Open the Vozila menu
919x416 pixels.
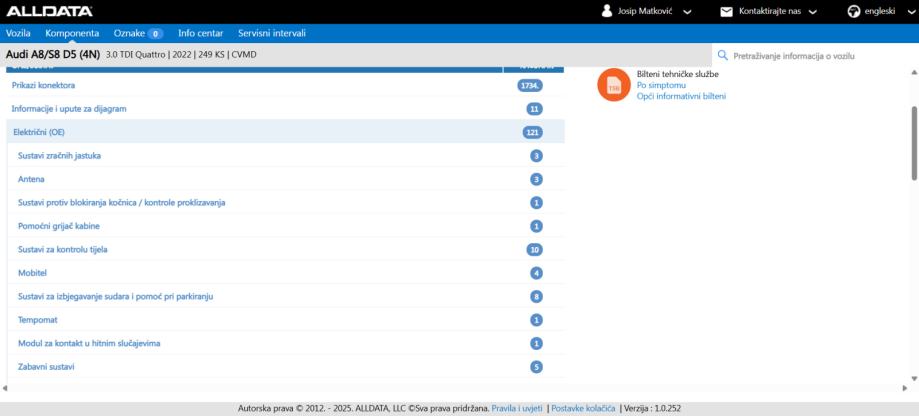(x=18, y=33)
